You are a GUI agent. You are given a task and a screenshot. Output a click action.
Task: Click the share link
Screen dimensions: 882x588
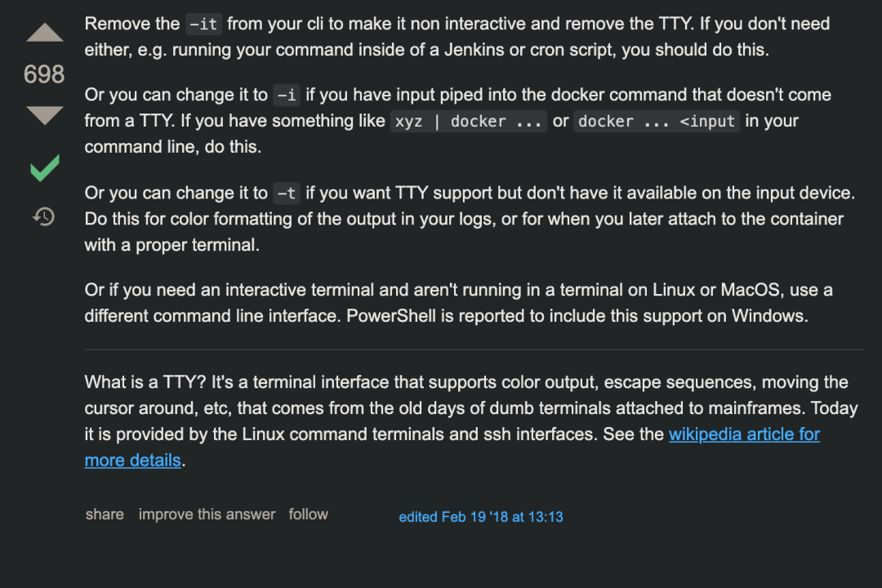point(105,514)
